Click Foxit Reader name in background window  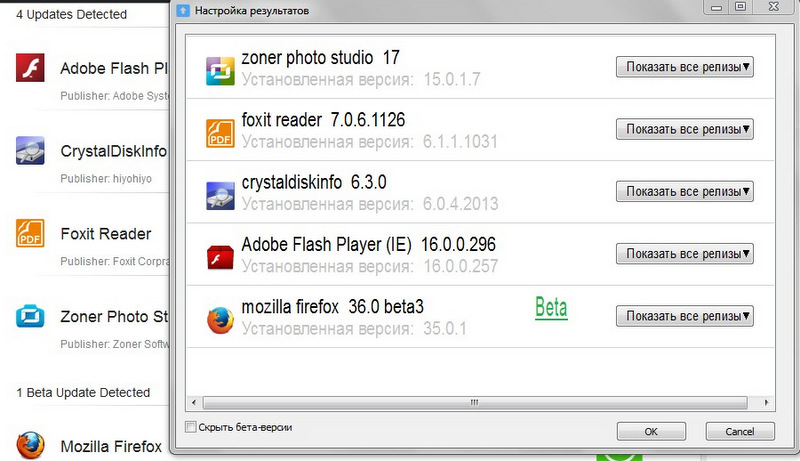point(106,234)
